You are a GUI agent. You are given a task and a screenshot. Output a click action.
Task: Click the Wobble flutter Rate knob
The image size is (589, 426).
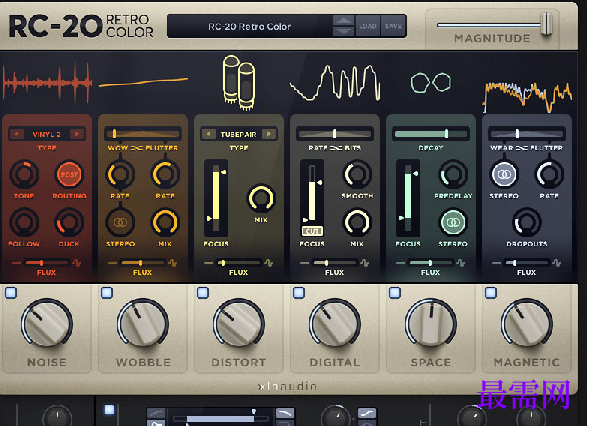(165, 174)
